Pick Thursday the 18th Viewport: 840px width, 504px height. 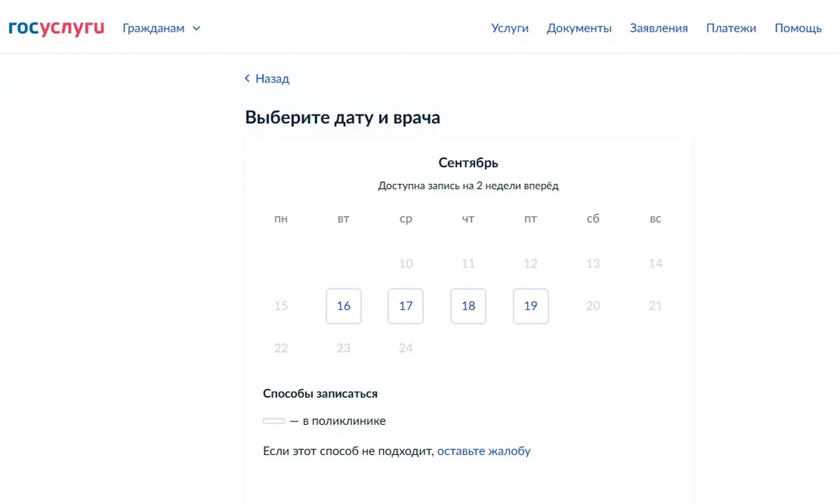click(468, 306)
